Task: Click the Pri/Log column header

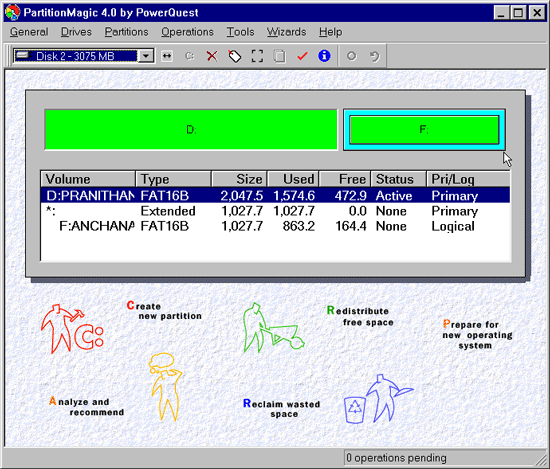Action: tap(468, 179)
